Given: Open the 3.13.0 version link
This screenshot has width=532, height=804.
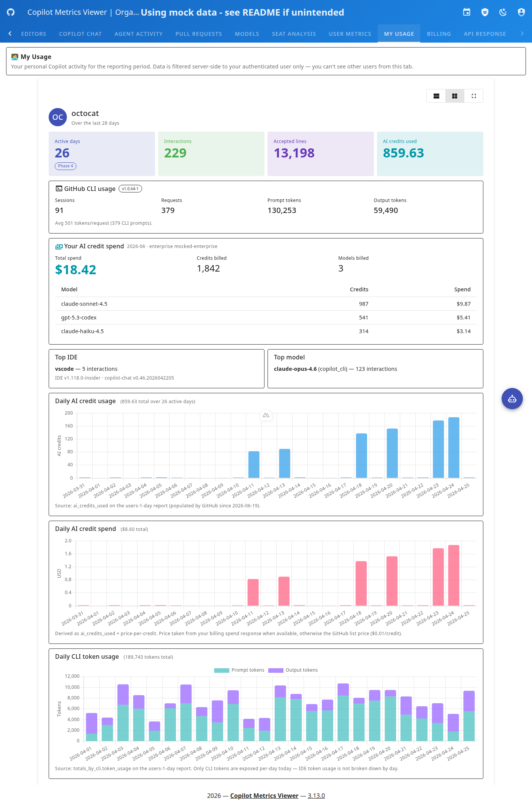Looking at the screenshot, I should click(x=316, y=796).
